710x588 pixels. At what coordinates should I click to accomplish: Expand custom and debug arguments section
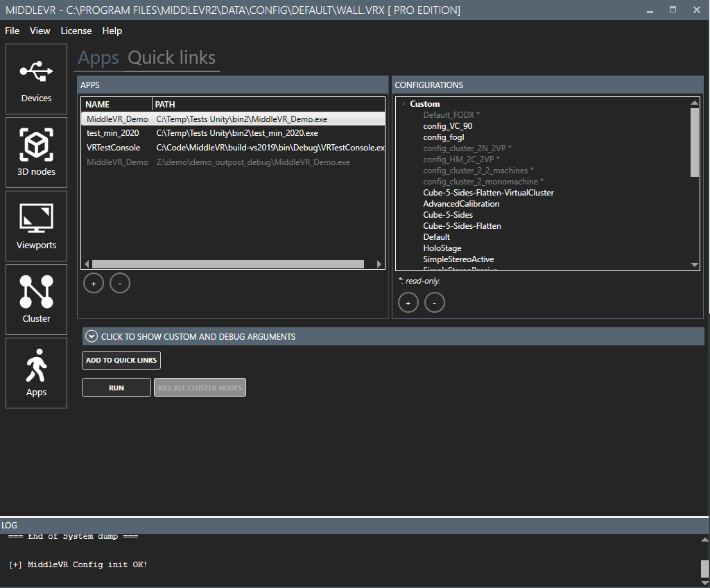coord(393,336)
